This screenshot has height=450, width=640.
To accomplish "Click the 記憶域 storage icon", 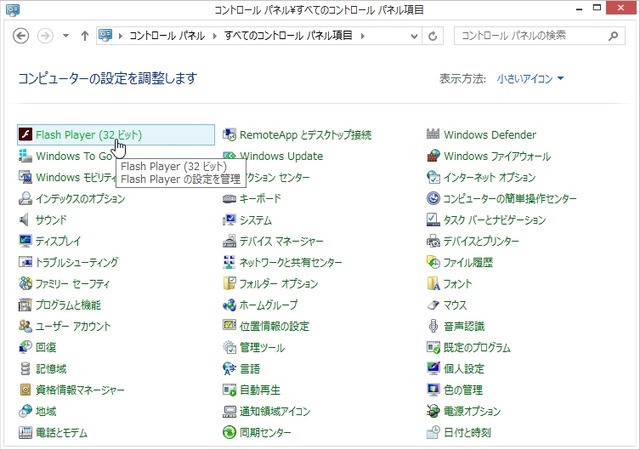I will click(25, 369).
